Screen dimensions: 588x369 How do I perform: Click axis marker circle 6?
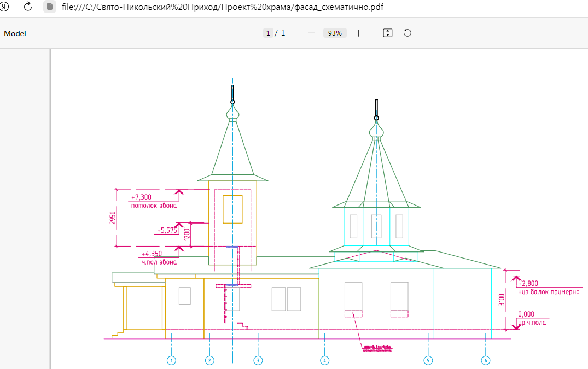click(x=486, y=361)
